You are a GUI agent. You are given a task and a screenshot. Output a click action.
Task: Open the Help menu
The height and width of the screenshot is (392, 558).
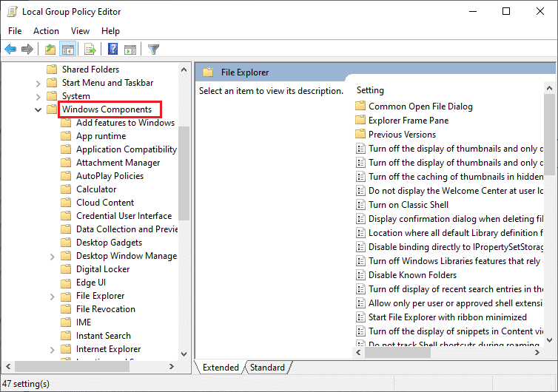(x=110, y=31)
